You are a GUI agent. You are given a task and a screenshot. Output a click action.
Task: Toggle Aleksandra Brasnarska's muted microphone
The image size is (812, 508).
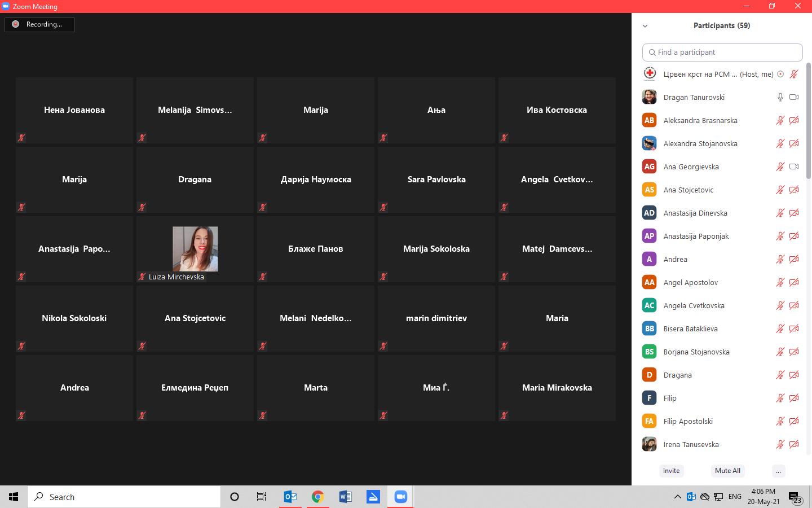click(x=780, y=120)
